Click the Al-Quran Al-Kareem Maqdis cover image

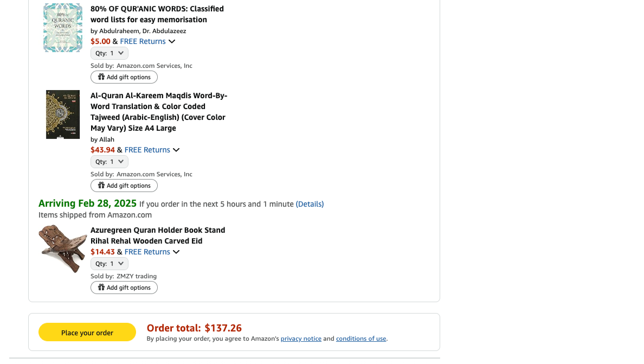(x=63, y=114)
